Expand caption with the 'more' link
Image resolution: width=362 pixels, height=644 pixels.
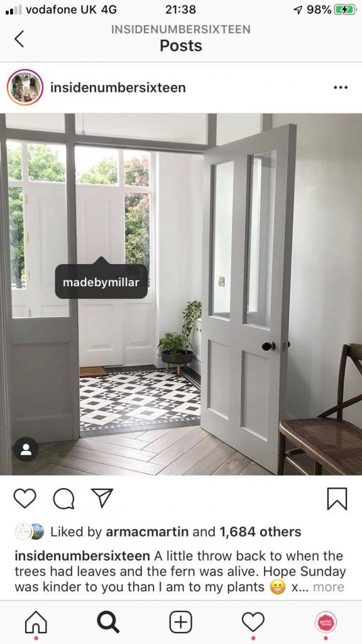(328, 587)
